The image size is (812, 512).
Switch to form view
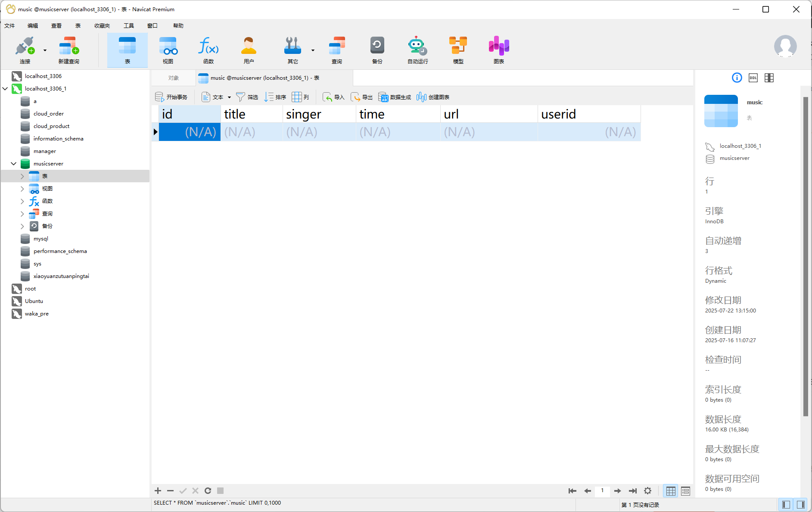[x=685, y=491]
